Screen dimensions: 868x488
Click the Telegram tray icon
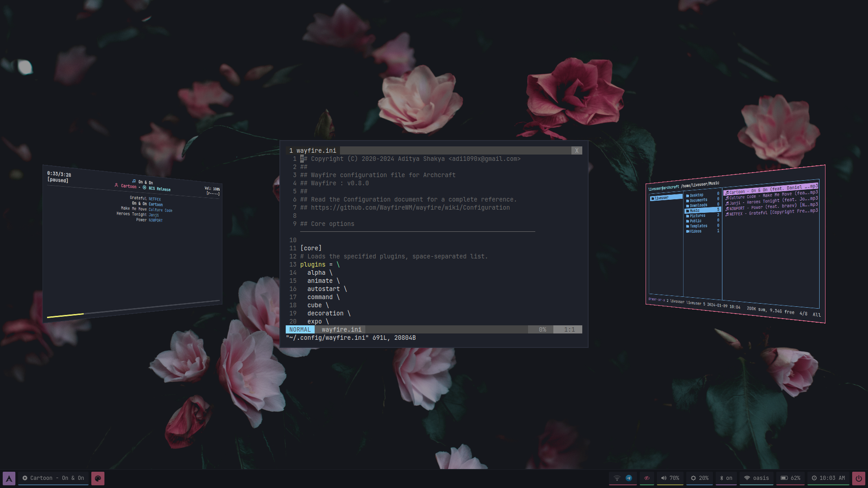(629, 478)
